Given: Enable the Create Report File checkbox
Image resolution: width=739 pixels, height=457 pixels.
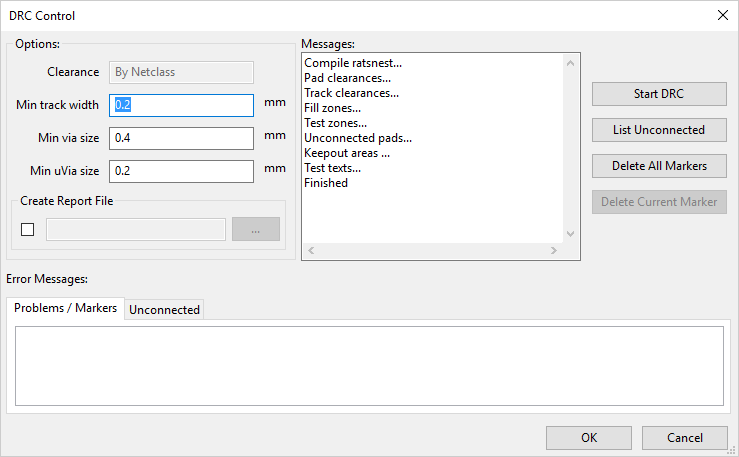Looking at the screenshot, I should pos(27,229).
